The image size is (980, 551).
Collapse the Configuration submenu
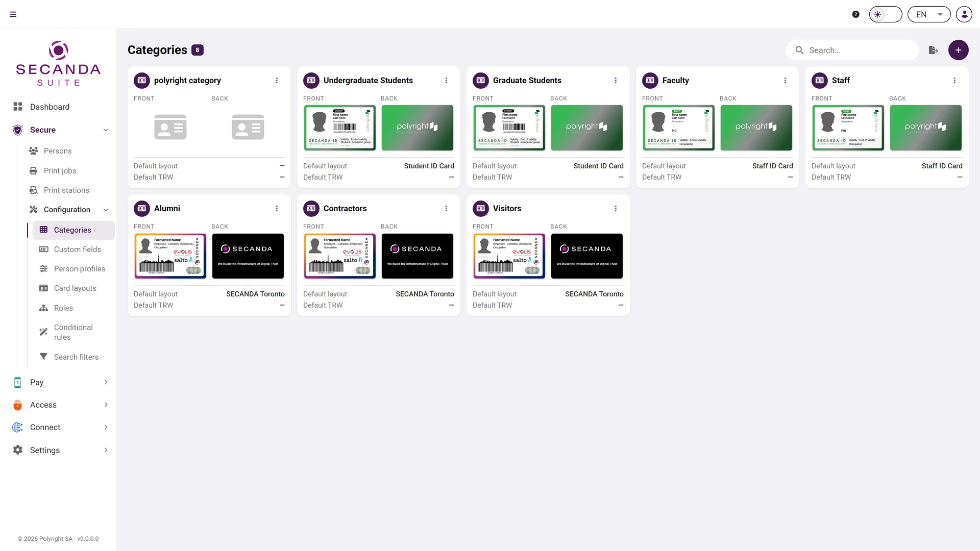pyautogui.click(x=106, y=210)
